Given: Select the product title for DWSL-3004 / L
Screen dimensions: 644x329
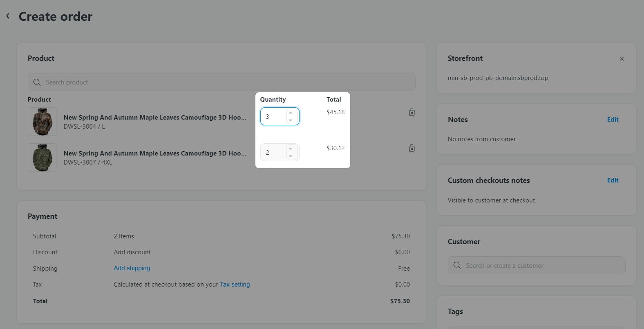Looking at the screenshot, I should click(155, 118).
